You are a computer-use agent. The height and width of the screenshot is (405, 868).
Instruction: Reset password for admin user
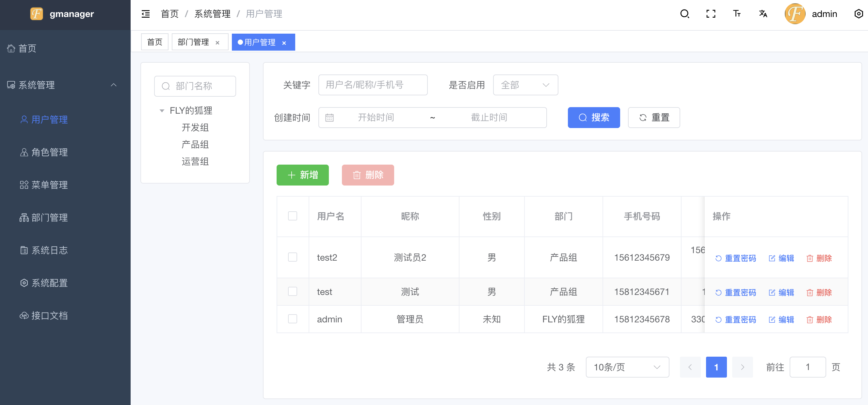(735, 319)
